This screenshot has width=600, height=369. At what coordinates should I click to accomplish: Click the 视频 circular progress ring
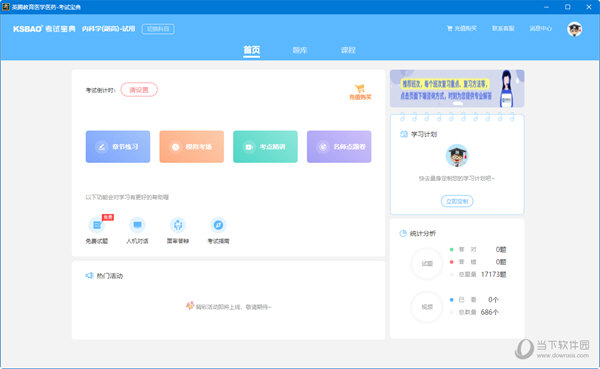tap(427, 307)
